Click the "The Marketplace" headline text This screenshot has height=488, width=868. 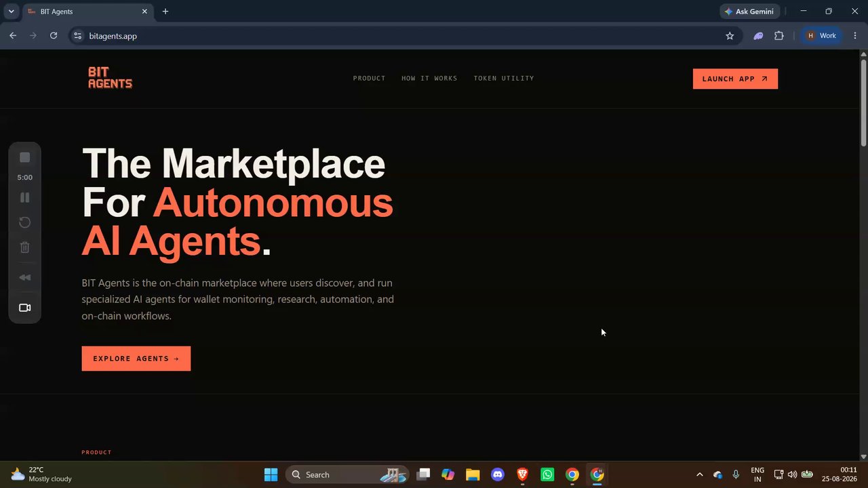(233, 163)
